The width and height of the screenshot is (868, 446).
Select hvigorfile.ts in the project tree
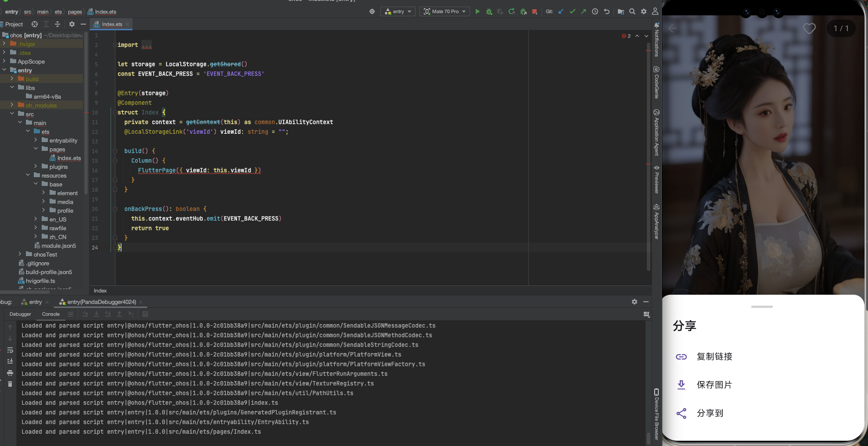click(x=37, y=281)
